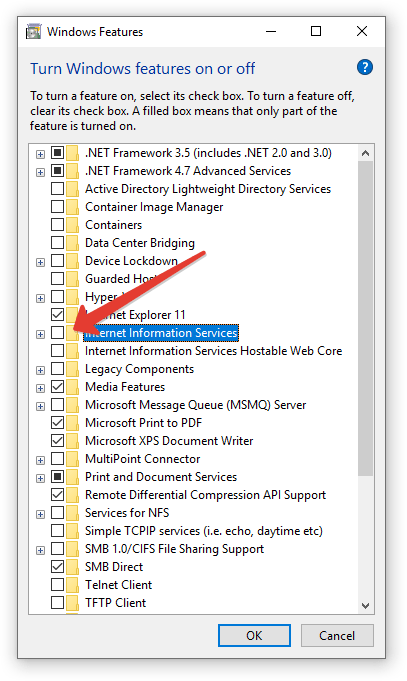Click the Windows Features title bar icon
The height and width of the screenshot is (681, 407).
[x=33, y=32]
